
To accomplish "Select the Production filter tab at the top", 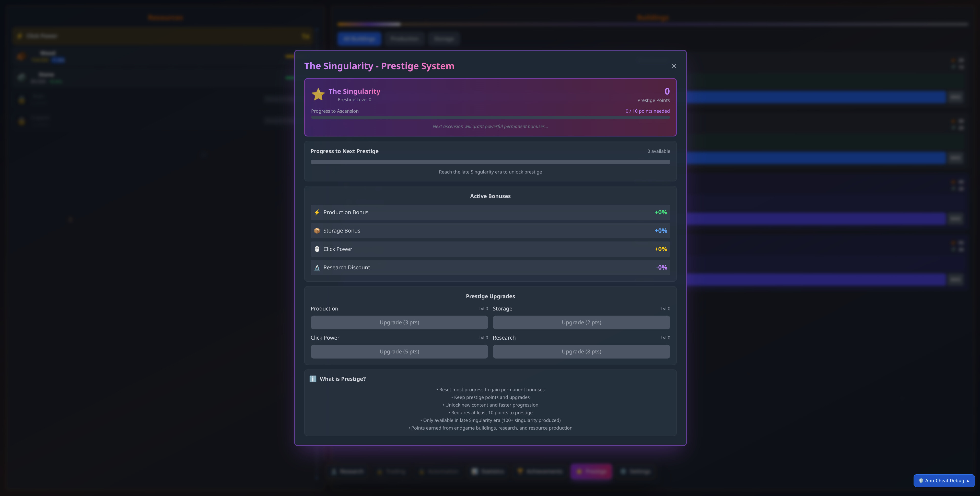I will pyautogui.click(x=404, y=39).
